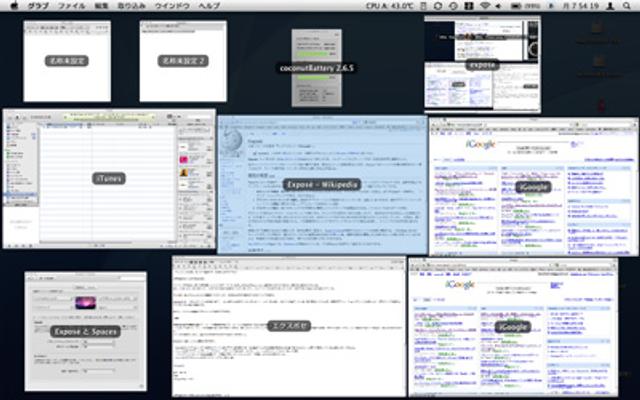The height and width of the screenshot is (400, 640).
Task: Open the Bluetooth menu bar icon
Action: [551, 6]
